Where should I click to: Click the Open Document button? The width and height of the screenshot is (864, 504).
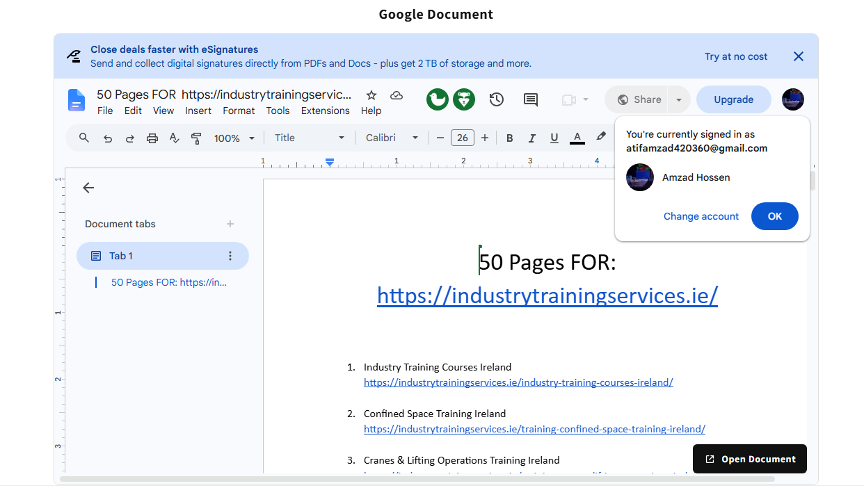click(750, 459)
